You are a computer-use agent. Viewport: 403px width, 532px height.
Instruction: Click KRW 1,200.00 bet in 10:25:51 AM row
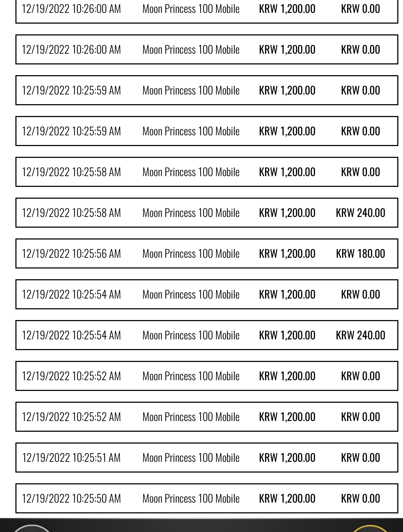287,458
